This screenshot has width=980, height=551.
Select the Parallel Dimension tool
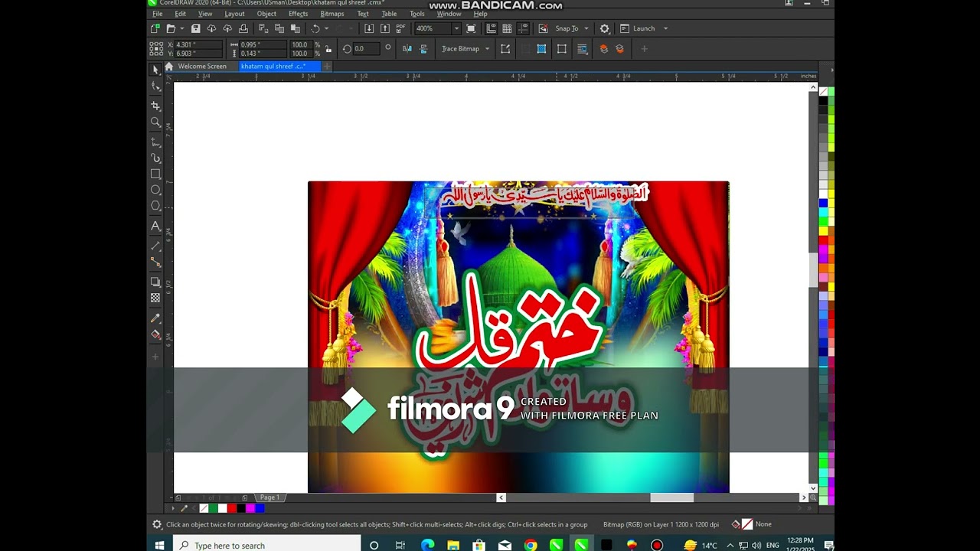tap(155, 246)
